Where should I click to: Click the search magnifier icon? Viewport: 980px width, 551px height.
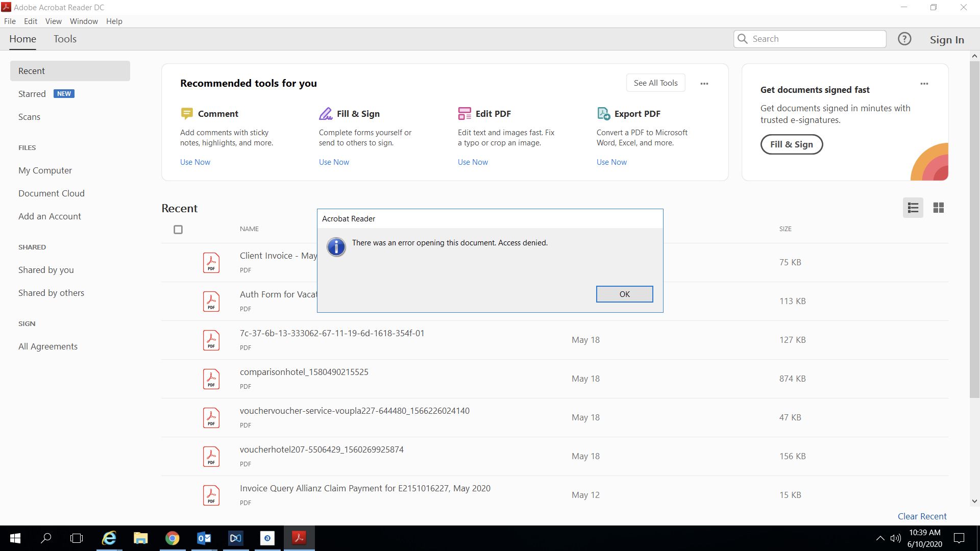click(743, 39)
